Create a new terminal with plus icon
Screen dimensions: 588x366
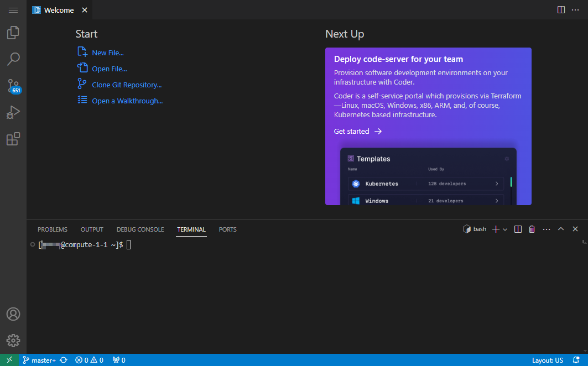496,229
